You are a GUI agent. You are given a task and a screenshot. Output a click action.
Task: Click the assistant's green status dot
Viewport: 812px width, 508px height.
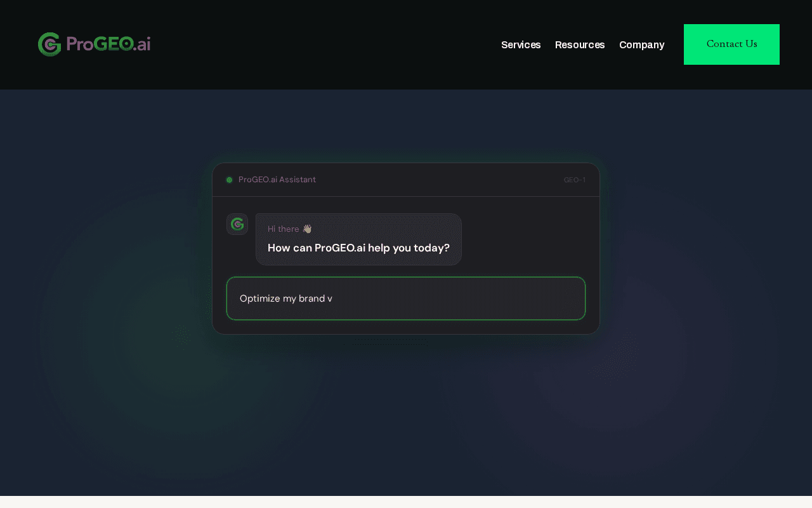pyautogui.click(x=230, y=180)
